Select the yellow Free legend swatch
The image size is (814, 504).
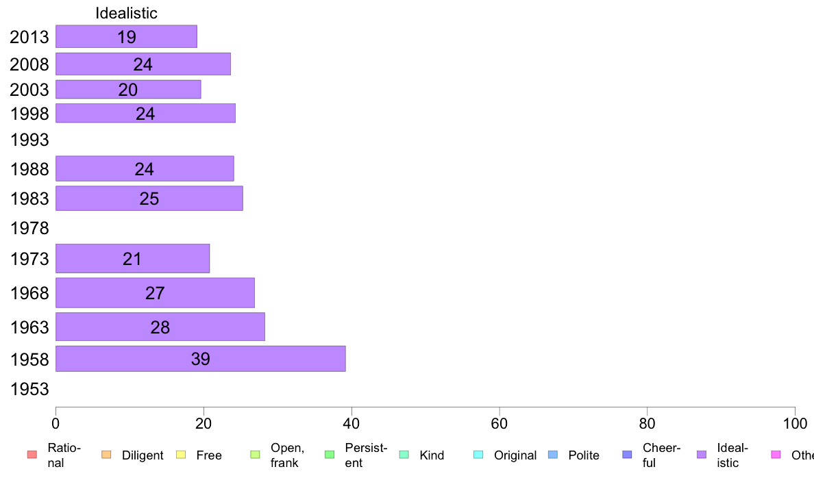pyautogui.click(x=181, y=455)
